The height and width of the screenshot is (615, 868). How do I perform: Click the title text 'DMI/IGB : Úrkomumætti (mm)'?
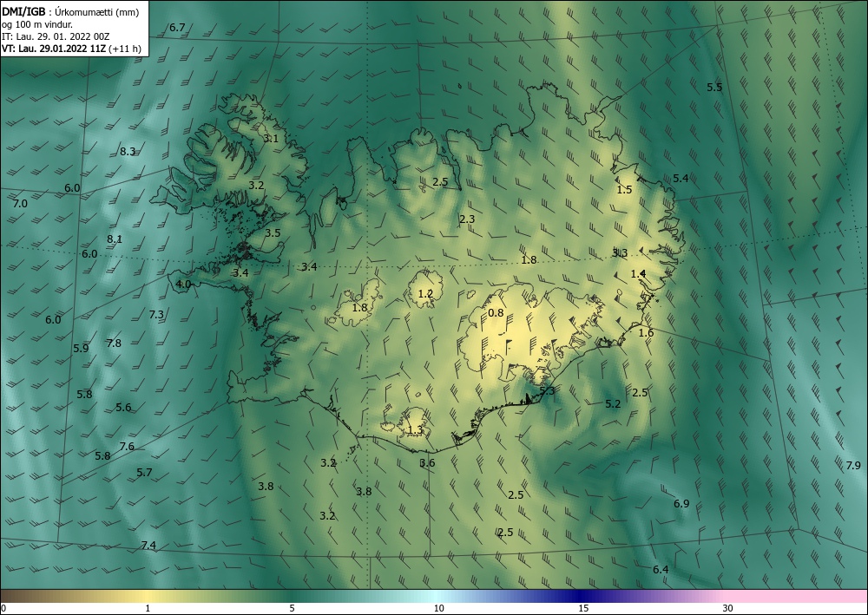(x=70, y=12)
